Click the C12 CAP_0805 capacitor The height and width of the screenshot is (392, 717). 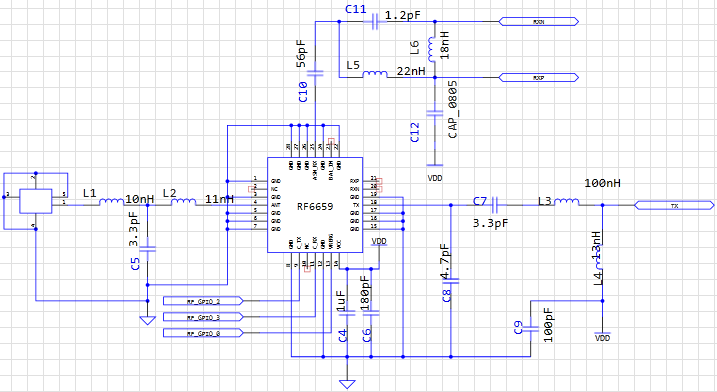pyautogui.click(x=434, y=113)
